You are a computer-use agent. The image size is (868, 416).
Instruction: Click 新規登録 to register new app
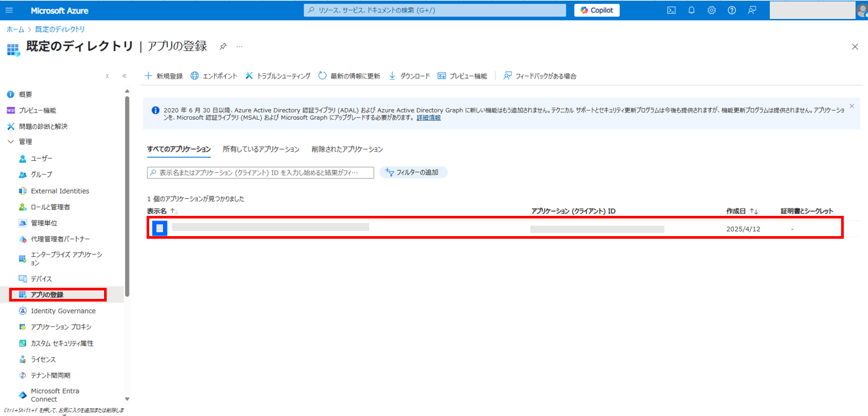164,76
